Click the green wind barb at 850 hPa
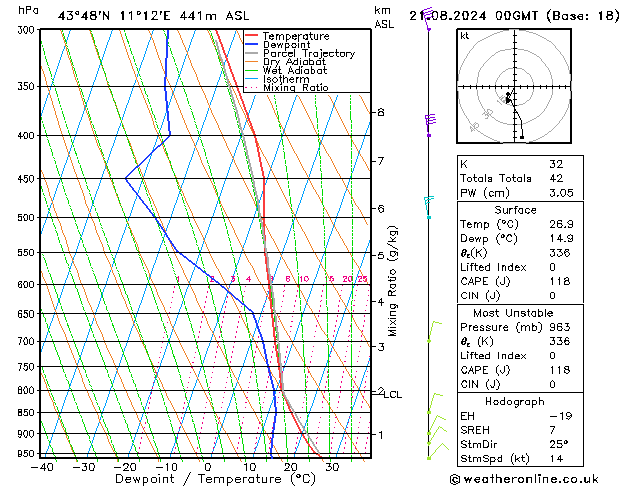 (x=435, y=403)
